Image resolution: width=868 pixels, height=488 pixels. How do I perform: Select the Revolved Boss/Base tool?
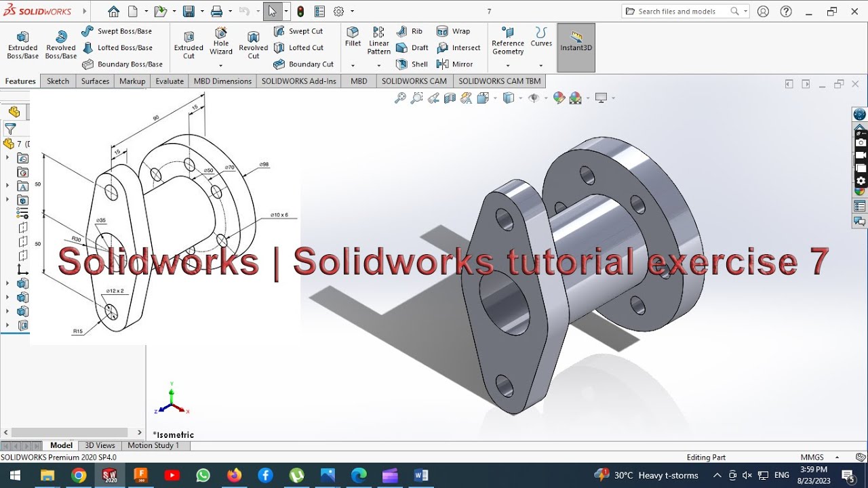61,45
